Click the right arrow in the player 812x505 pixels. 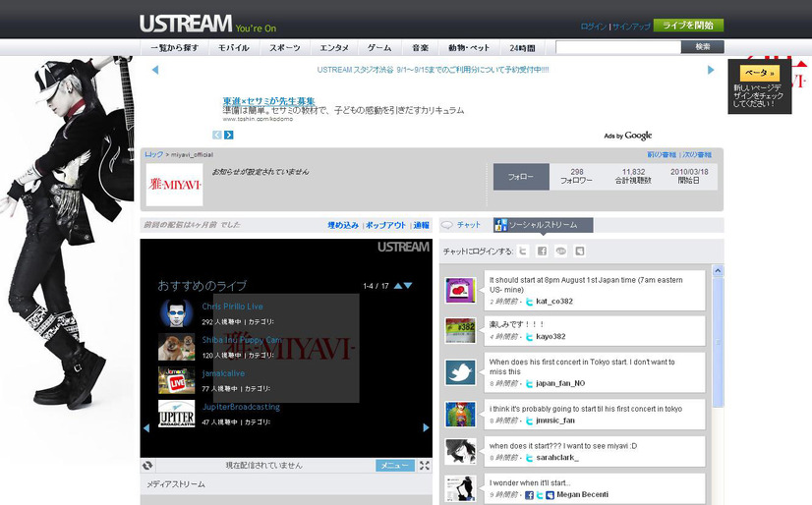pyautogui.click(x=426, y=428)
